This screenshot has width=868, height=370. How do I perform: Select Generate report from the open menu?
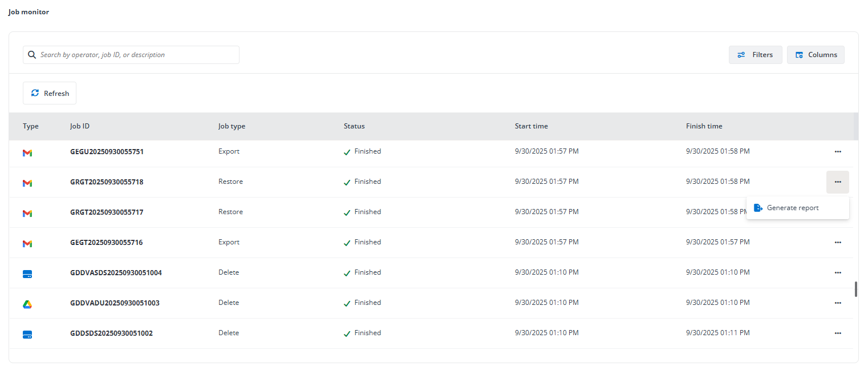point(793,207)
